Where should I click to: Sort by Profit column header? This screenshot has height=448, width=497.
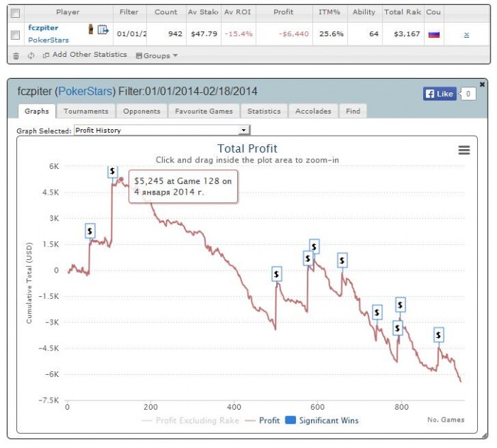pos(284,12)
